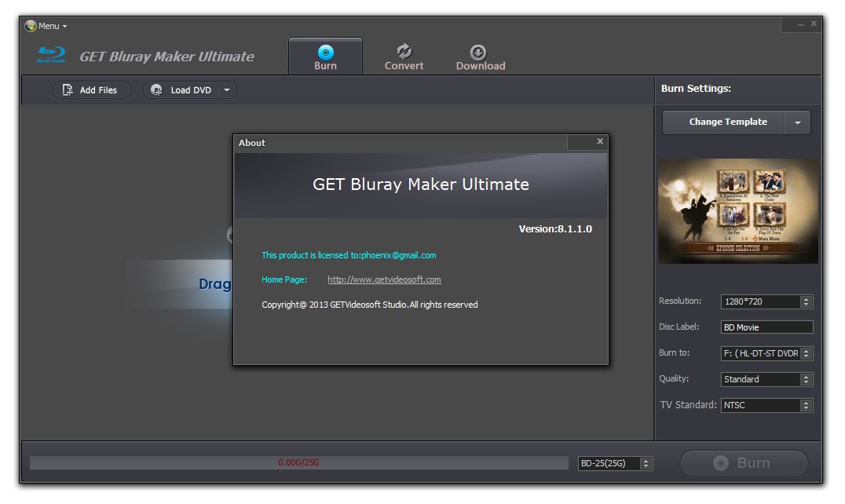Click the About dialog title text
This screenshot has width=845, height=504.
(x=251, y=143)
